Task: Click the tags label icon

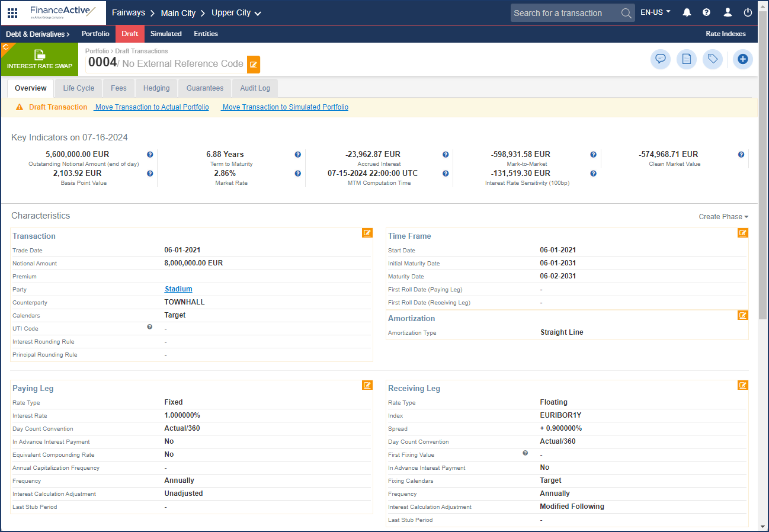Action: pos(713,59)
